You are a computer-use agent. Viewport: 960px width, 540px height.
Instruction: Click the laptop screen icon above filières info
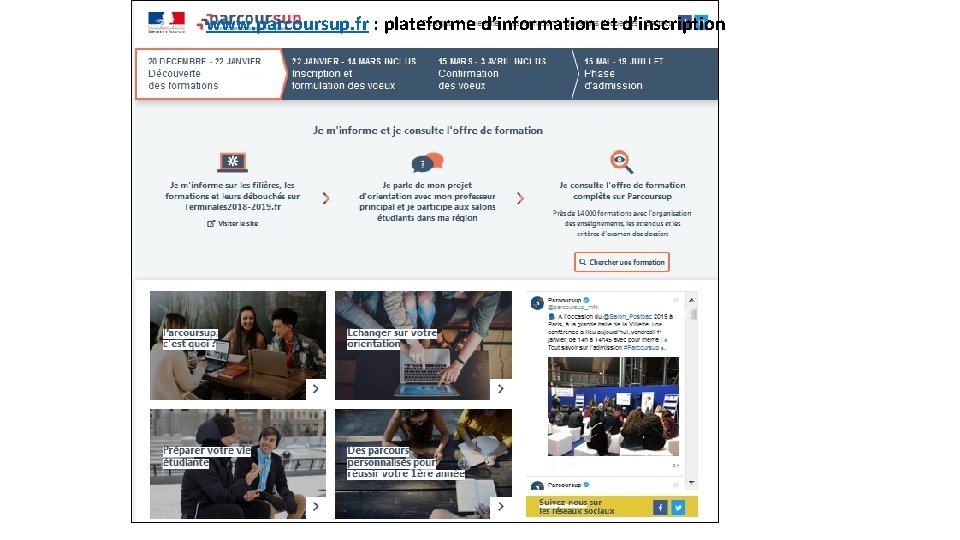(x=232, y=162)
